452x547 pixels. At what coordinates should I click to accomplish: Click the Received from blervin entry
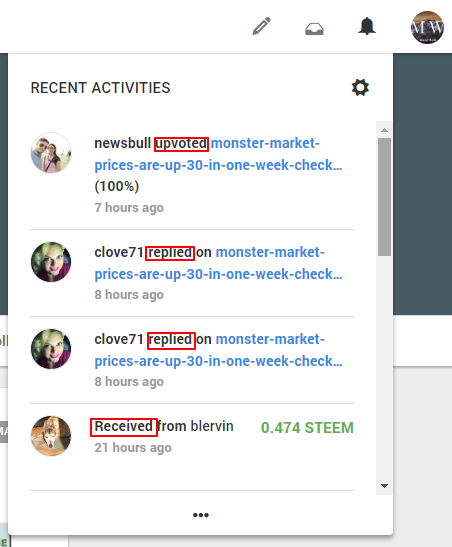coord(192,436)
